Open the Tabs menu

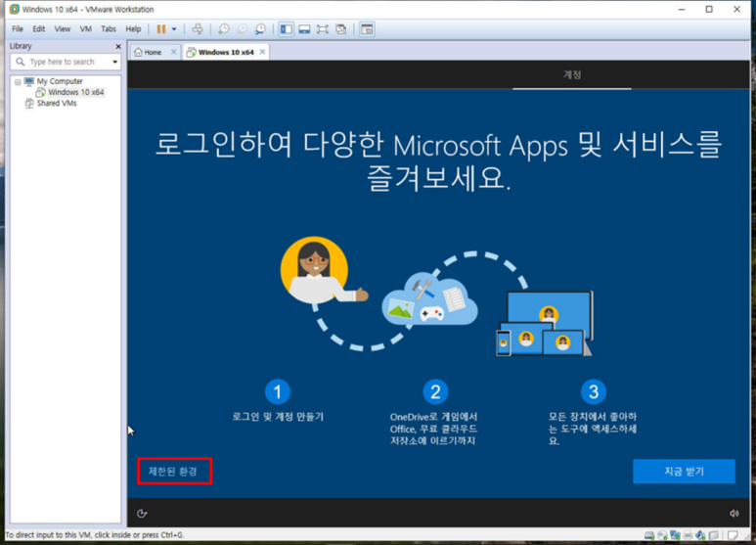[x=109, y=29]
